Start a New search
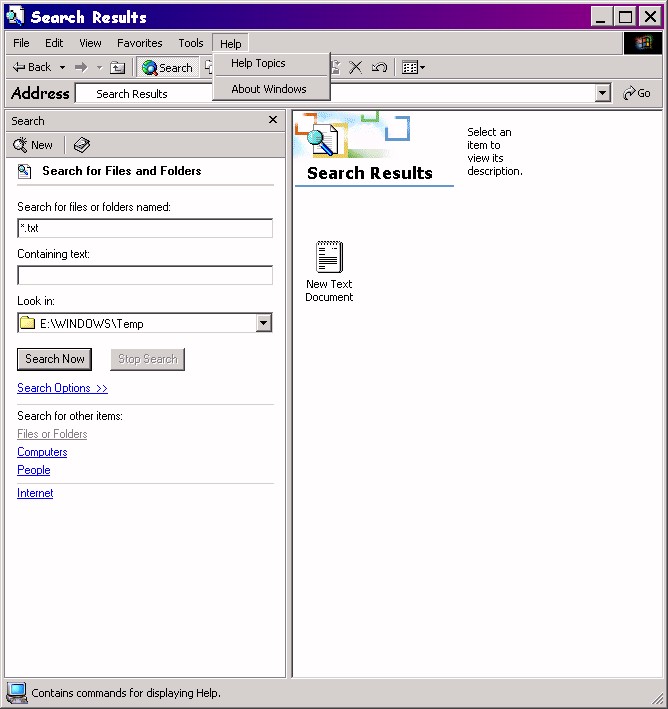Viewport: 668px width, 709px height. tap(33, 145)
